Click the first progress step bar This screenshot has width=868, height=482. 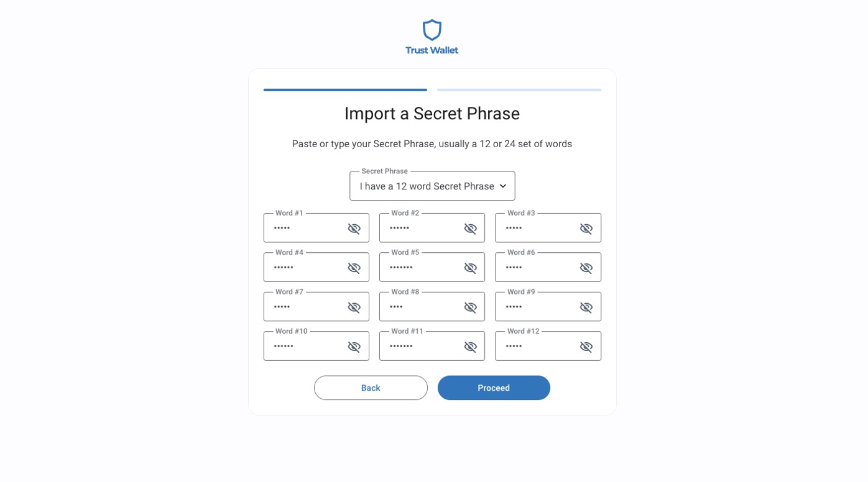point(345,90)
